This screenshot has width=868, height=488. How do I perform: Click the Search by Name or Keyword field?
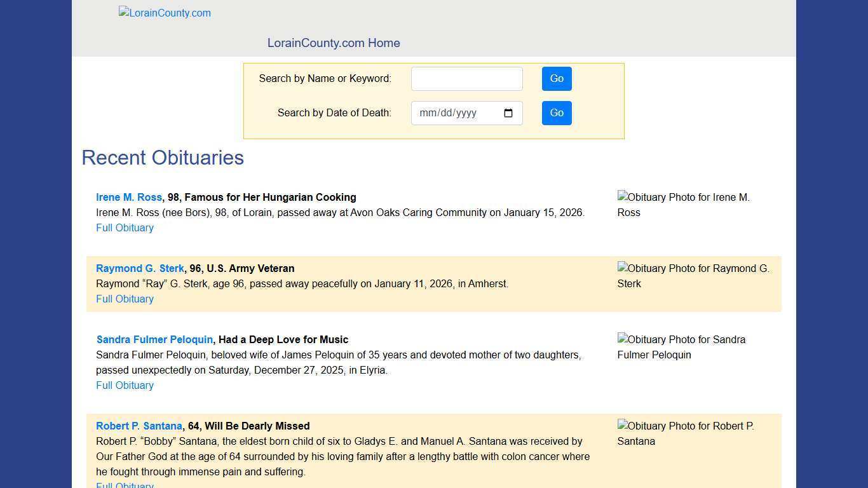pyautogui.click(x=466, y=78)
